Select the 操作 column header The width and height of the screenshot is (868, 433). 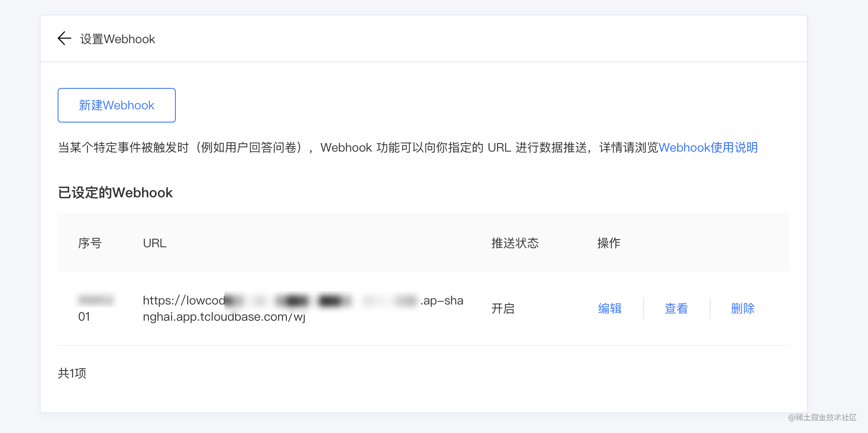click(x=609, y=243)
